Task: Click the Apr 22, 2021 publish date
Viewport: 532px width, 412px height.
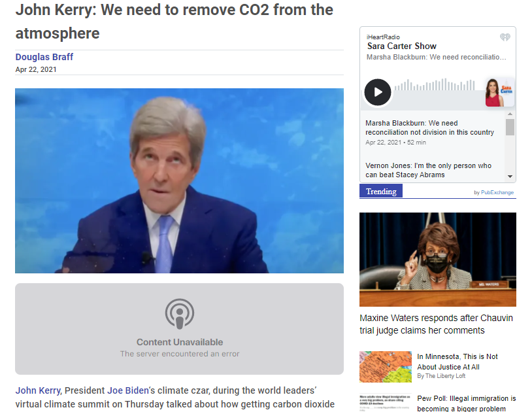Action: [x=36, y=69]
